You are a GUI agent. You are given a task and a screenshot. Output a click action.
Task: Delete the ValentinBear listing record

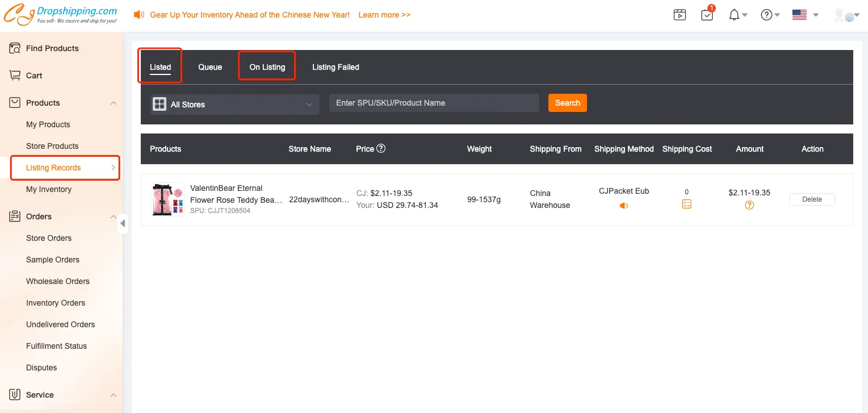coord(812,199)
